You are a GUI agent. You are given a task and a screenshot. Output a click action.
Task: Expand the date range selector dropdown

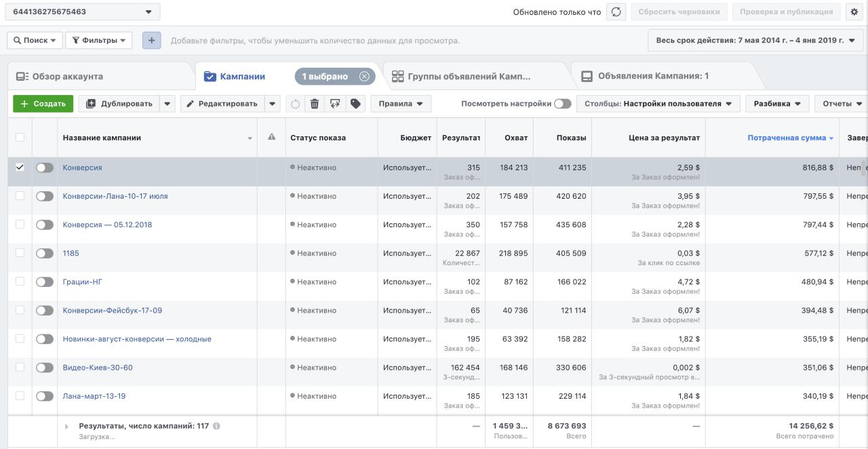755,41
